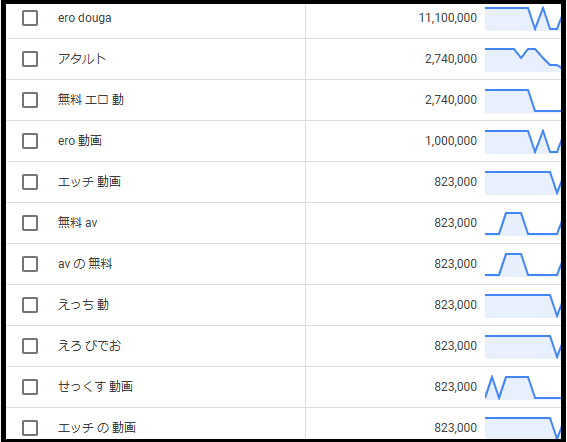The image size is (567, 442).
Task: Click the trend graph in ero 動画 row
Action: (x=523, y=141)
